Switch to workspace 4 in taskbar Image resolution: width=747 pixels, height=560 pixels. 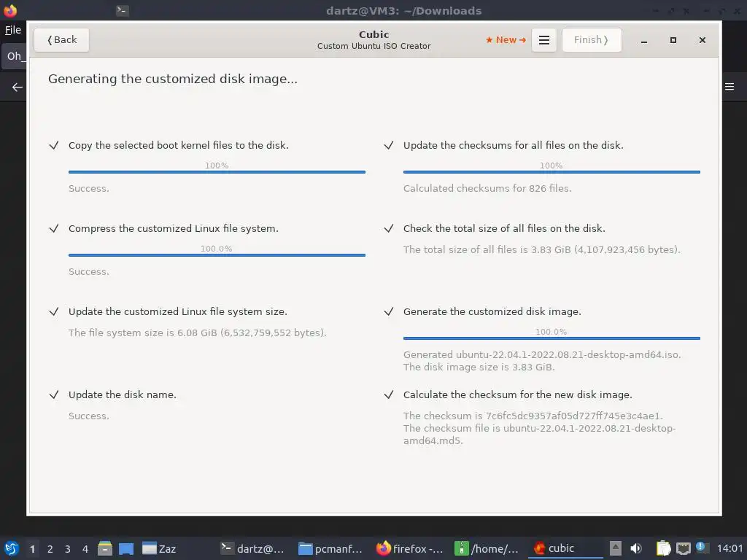click(85, 549)
